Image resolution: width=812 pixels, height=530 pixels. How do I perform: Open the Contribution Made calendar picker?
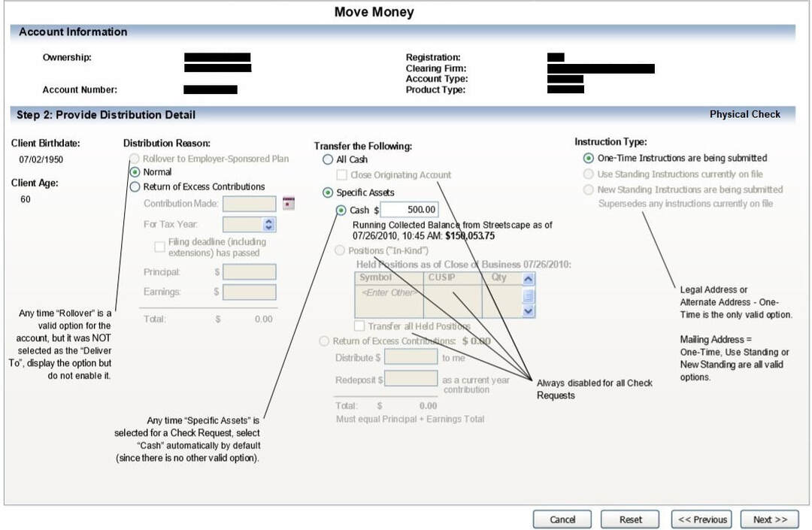click(x=288, y=204)
